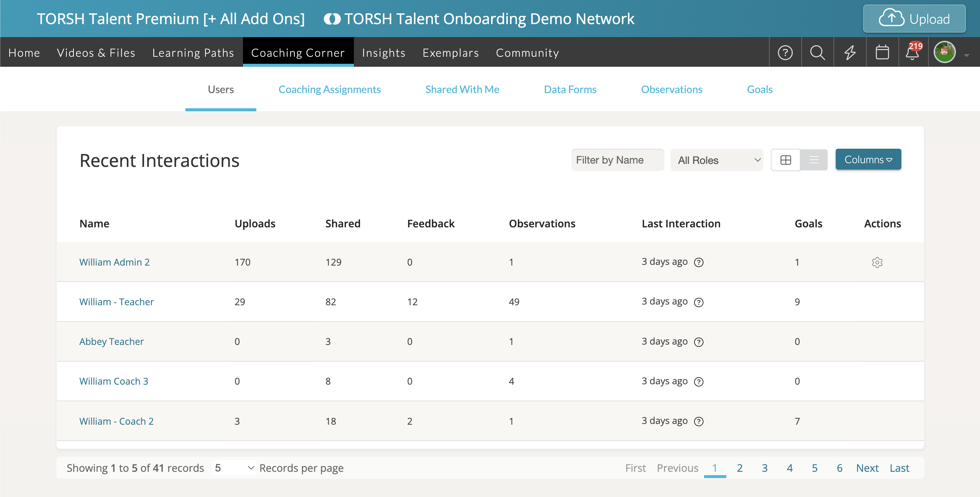This screenshot has height=497, width=980.
Task: Open the calendar icon in the navbar
Action: [882, 52]
